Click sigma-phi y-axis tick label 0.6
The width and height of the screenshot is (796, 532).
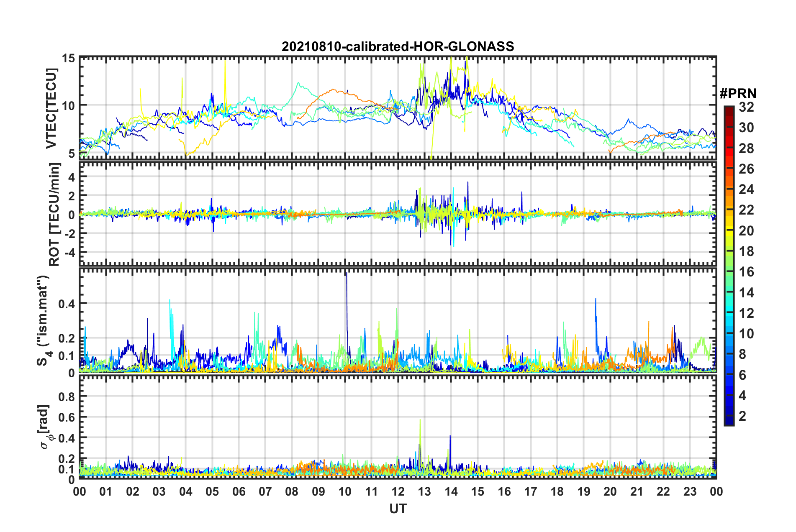click(67, 417)
